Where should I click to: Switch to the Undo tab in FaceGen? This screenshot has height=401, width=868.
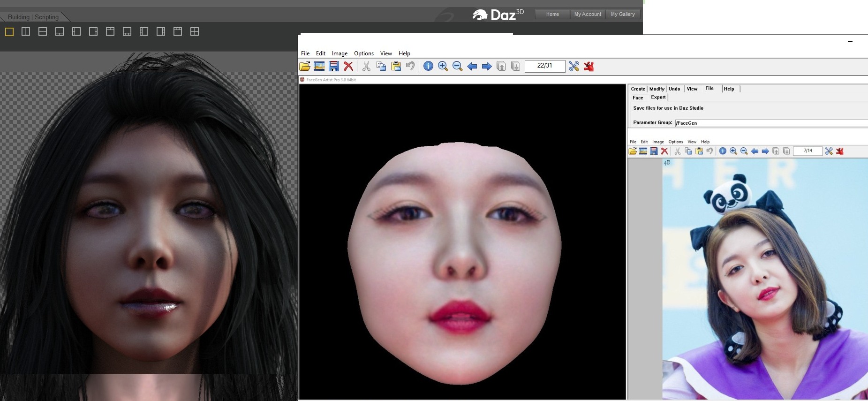click(x=674, y=89)
